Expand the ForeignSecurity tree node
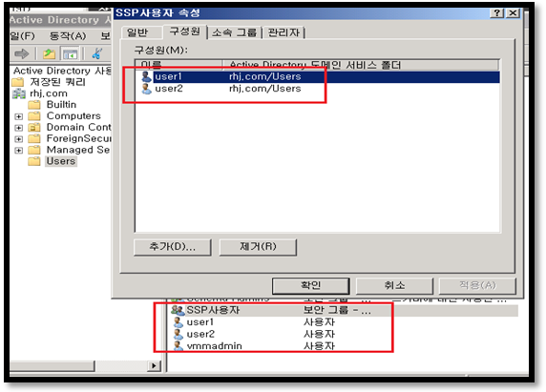Image resolution: width=546 pixels, height=392 pixels. tap(18, 139)
